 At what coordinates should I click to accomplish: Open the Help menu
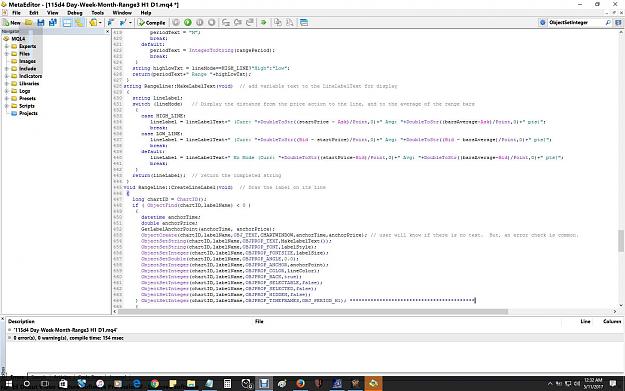(x=146, y=13)
